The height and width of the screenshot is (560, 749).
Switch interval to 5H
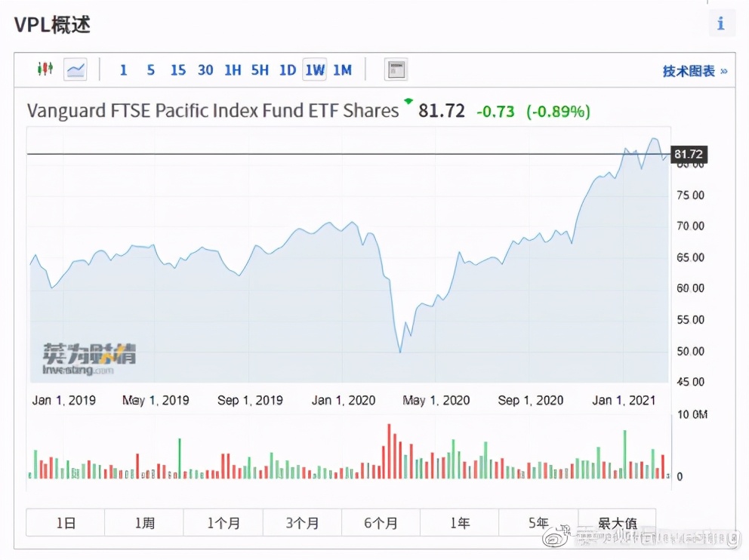(x=260, y=70)
